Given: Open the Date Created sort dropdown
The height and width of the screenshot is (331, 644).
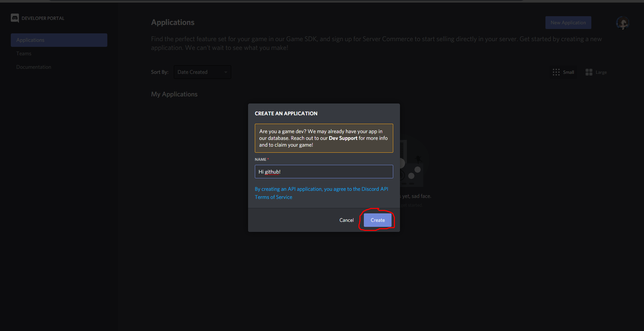Looking at the screenshot, I should (x=203, y=72).
